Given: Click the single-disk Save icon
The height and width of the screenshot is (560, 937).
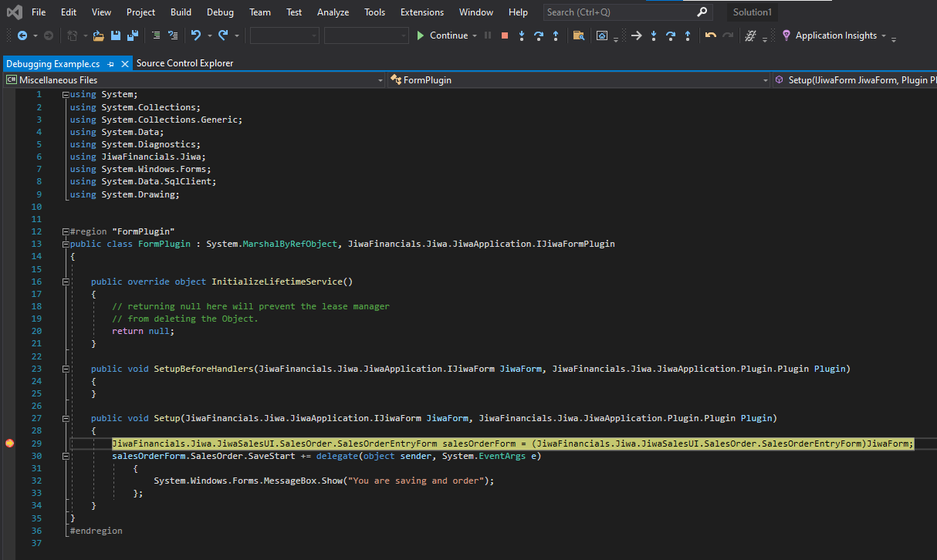Looking at the screenshot, I should [116, 35].
